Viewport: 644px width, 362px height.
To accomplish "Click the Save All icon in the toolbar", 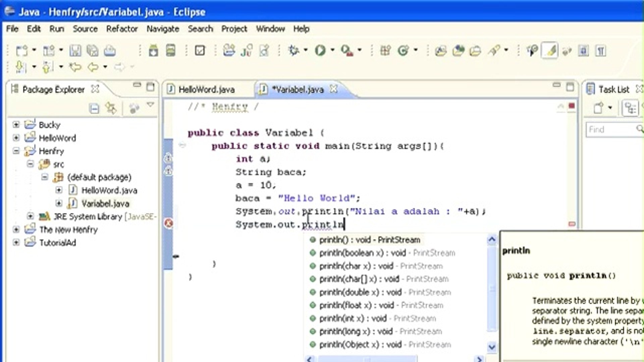I will [93, 50].
